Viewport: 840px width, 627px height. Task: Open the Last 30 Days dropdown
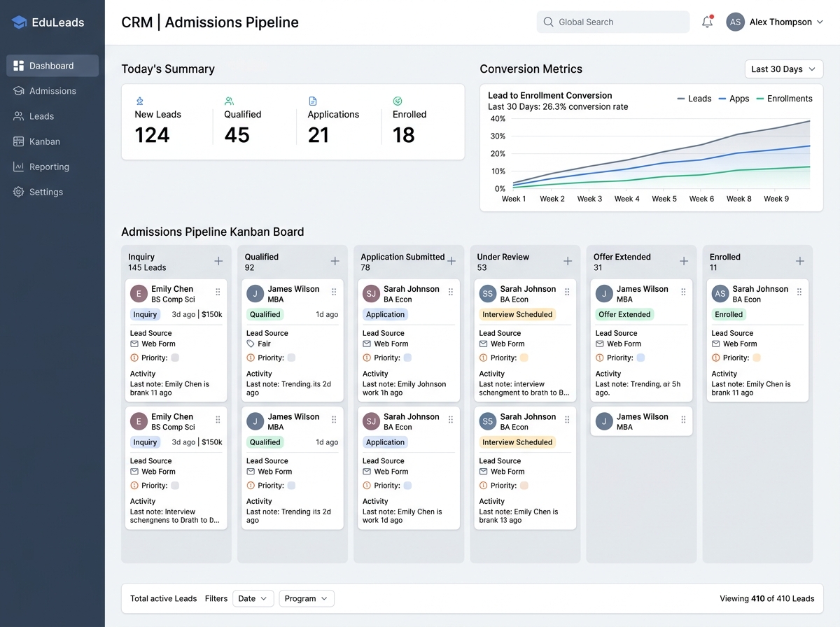784,69
